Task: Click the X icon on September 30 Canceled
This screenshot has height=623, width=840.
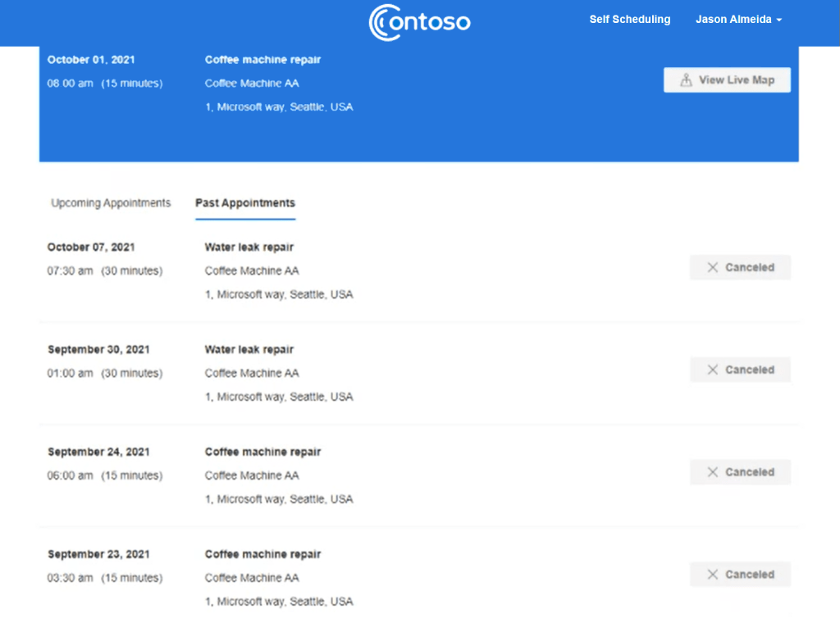Action: tap(712, 370)
